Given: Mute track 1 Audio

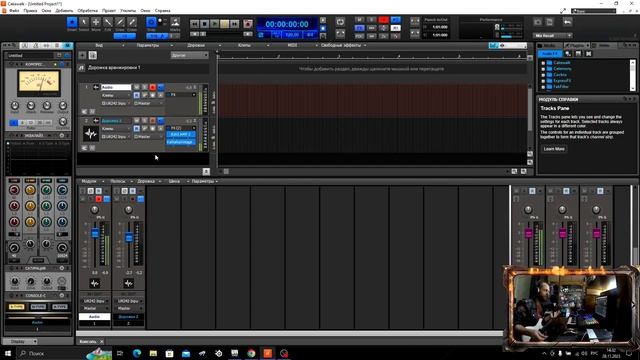Looking at the screenshot, I should point(136,87).
